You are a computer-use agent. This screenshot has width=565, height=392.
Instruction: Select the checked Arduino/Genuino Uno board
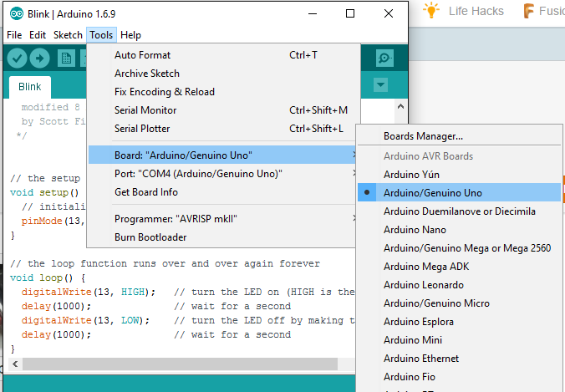tap(460, 193)
